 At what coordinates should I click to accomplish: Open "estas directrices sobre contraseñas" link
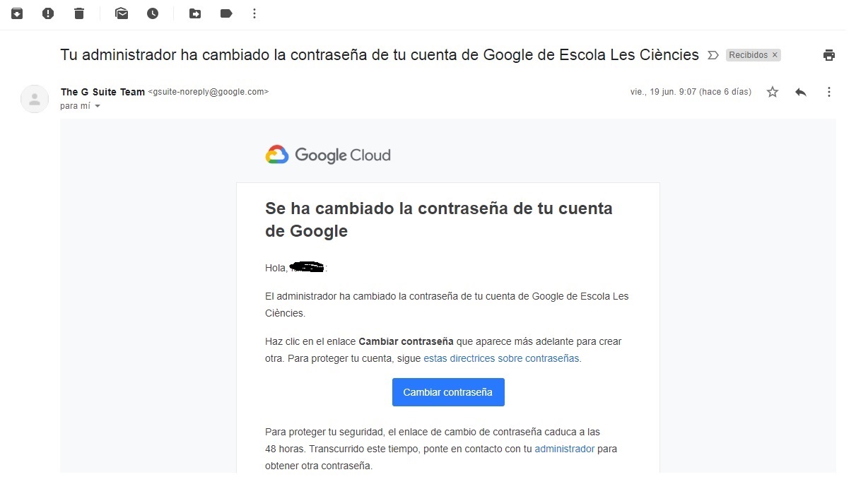501,358
